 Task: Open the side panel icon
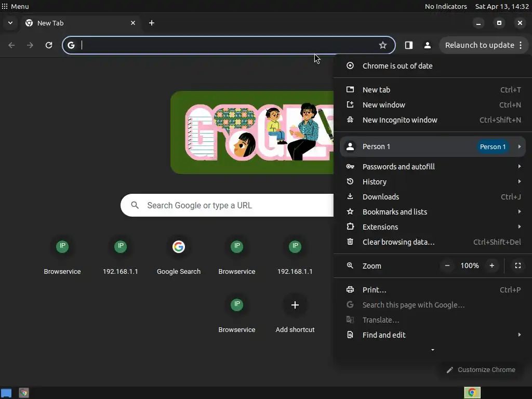(x=409, y=45)
